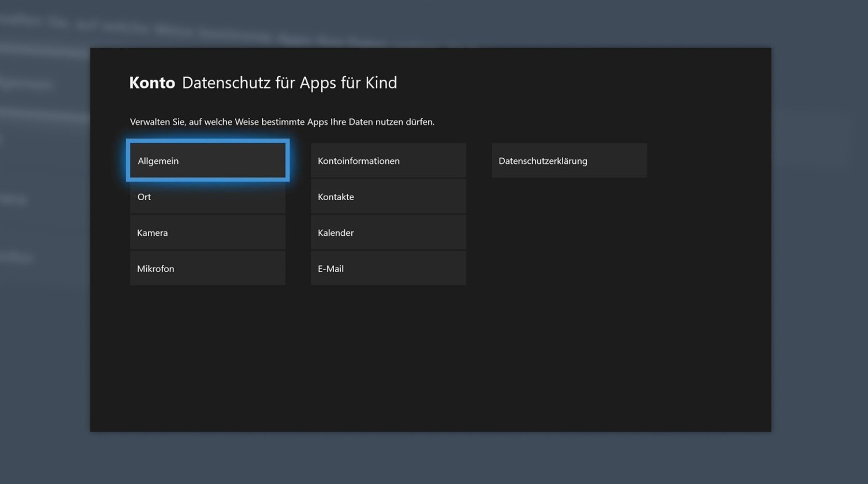Select the Mikrofon tile

(207, 268)
